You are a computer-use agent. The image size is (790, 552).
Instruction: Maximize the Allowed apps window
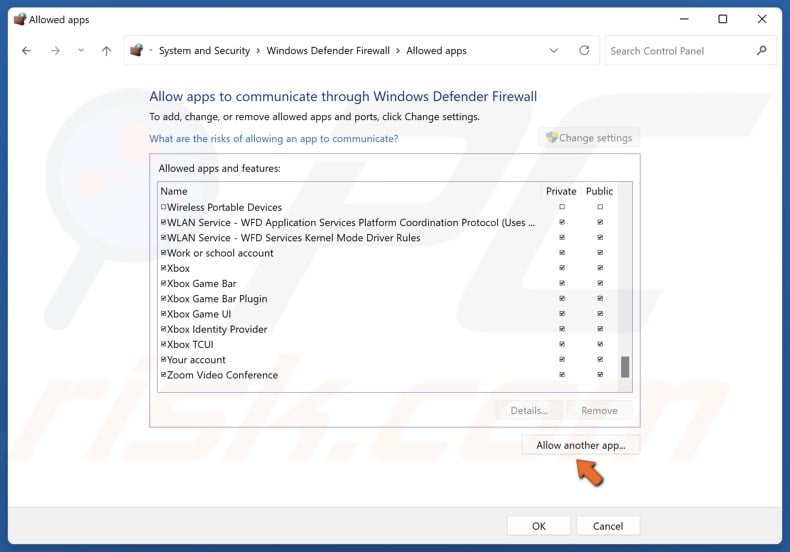[722, 19]
